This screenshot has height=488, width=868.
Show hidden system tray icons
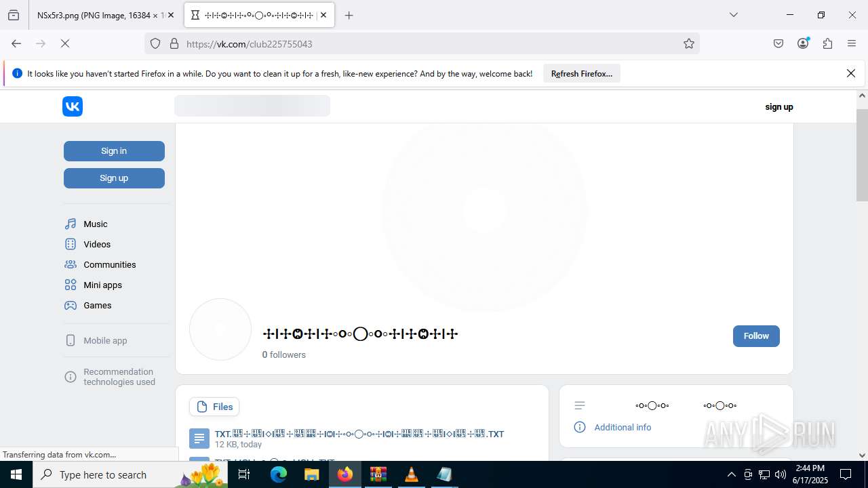coord(731,474)
